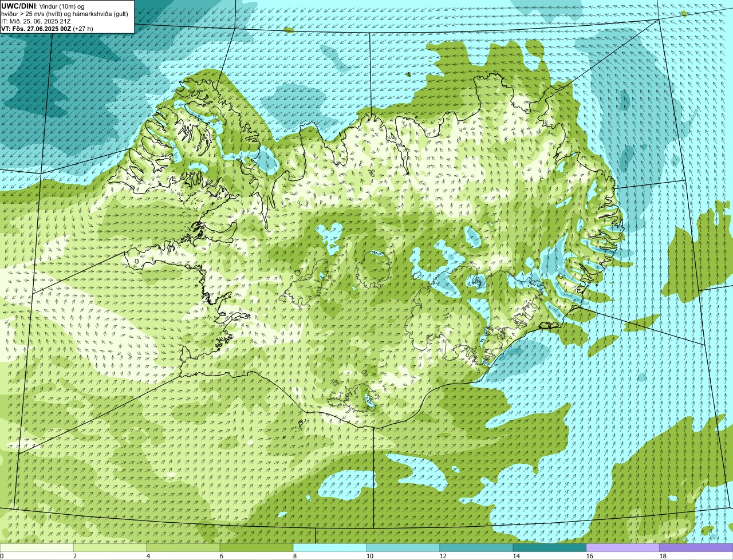
Task: Click the legend scale label '2'
Action: pyautogui.click(x=75, y=556)
